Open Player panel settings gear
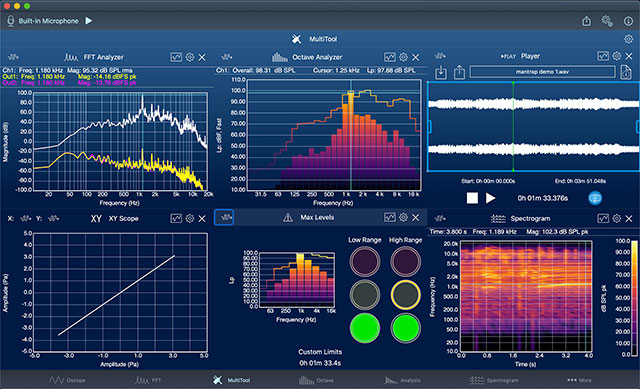640x389 pixels. point(617,56)
